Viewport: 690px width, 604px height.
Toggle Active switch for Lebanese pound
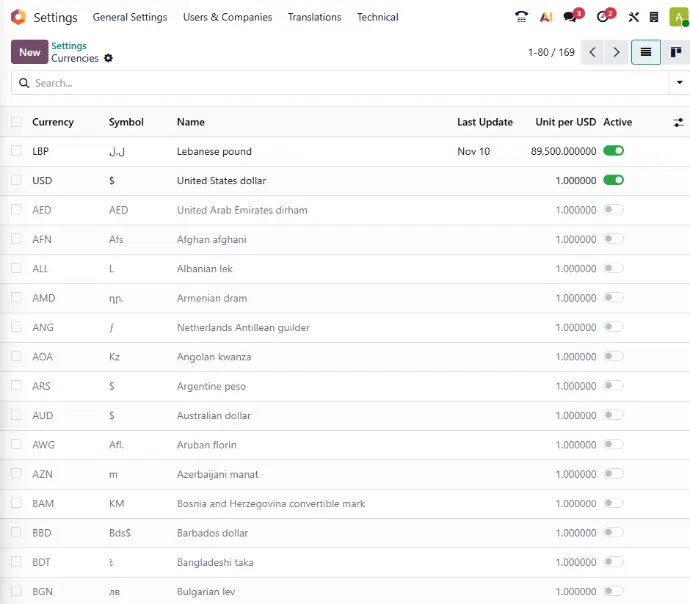(x=613, y=151)
